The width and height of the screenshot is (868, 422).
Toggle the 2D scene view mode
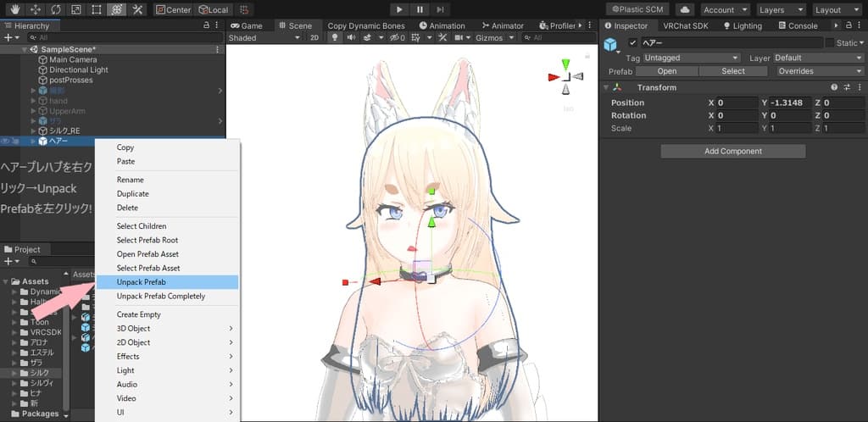click(314, 38)
